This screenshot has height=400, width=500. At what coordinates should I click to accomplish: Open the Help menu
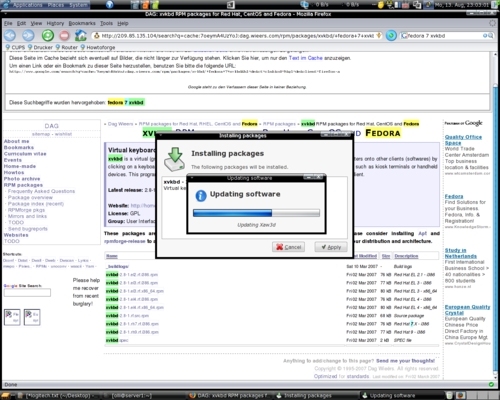click(123, 23)
